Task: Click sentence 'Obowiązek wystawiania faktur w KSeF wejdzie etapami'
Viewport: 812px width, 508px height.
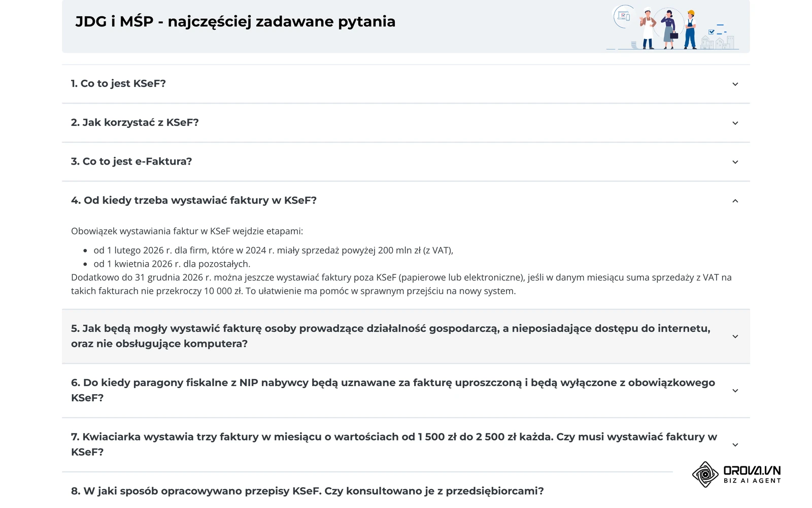Action: [187, 231]
